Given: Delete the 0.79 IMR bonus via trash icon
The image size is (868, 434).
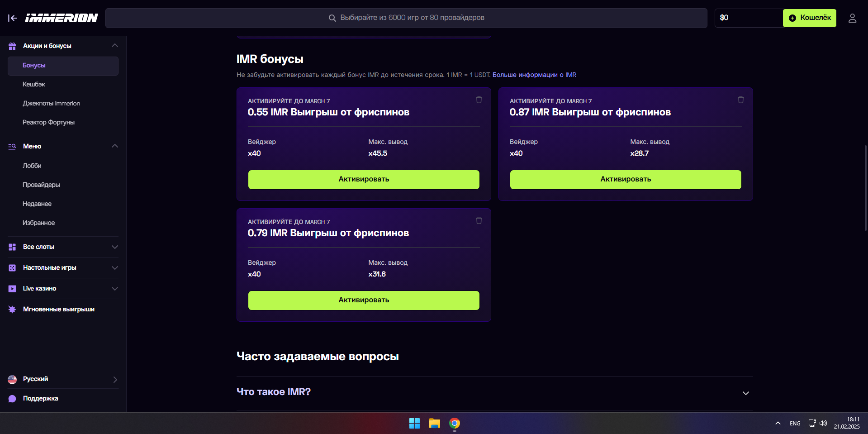Looking at the screenshot, I should pyautogui.click(x=479, y=220).
